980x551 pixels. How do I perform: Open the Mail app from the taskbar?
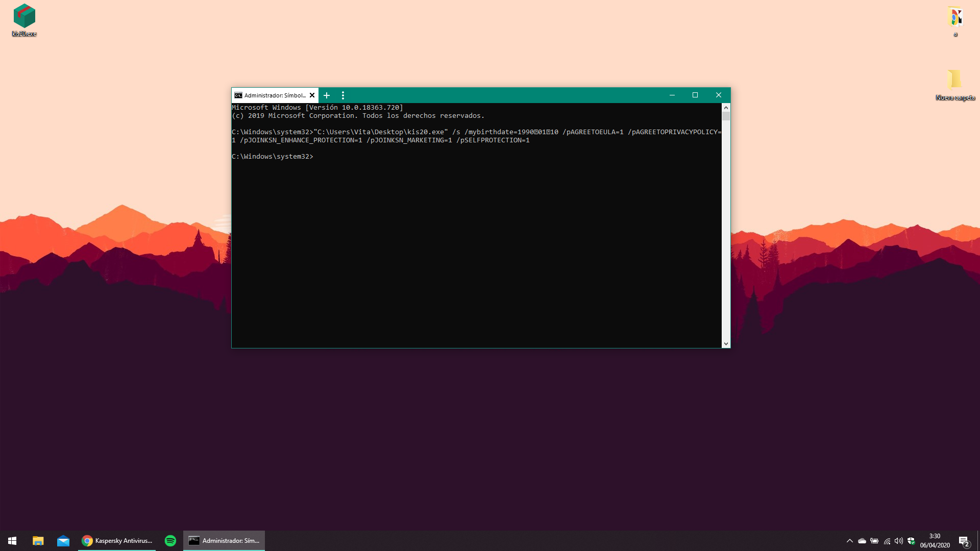(63, 541)
